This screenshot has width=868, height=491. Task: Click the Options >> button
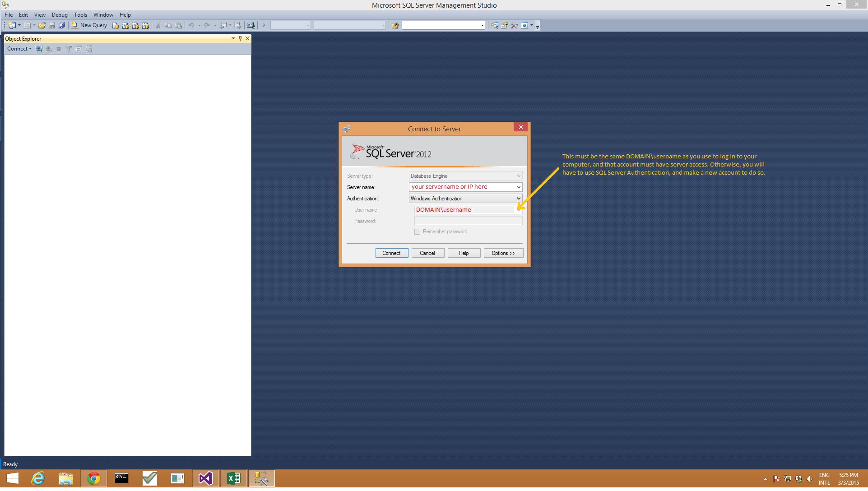[504, 253]
